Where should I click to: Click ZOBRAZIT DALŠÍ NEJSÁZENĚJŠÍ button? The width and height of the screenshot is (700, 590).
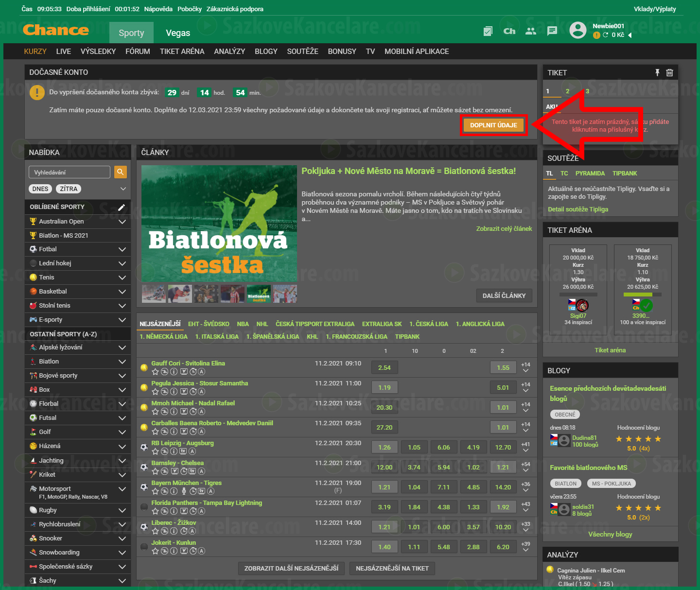291,569
